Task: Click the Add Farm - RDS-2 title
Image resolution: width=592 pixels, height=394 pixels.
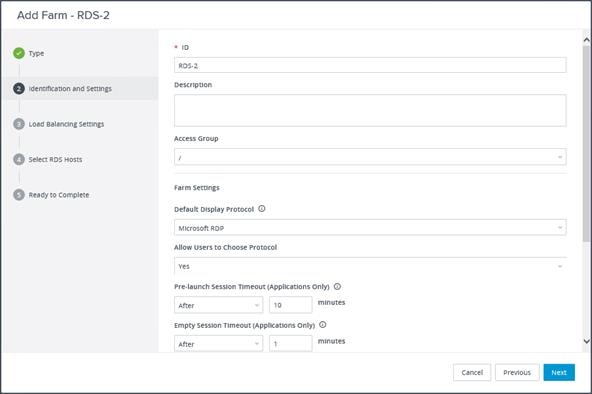Action: (x=63, y=15)
